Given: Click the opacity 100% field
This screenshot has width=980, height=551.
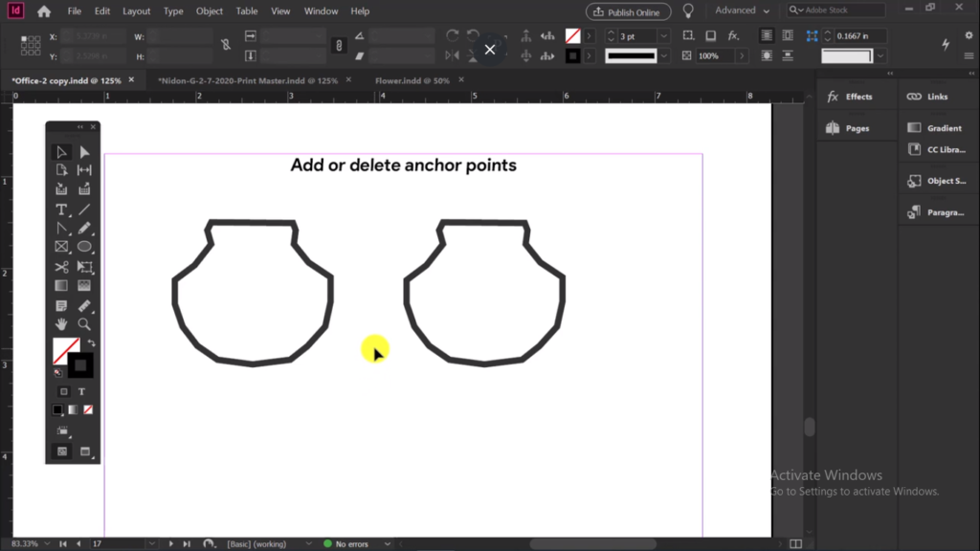Looking at the screenshot, I should [x=716, y=56].
